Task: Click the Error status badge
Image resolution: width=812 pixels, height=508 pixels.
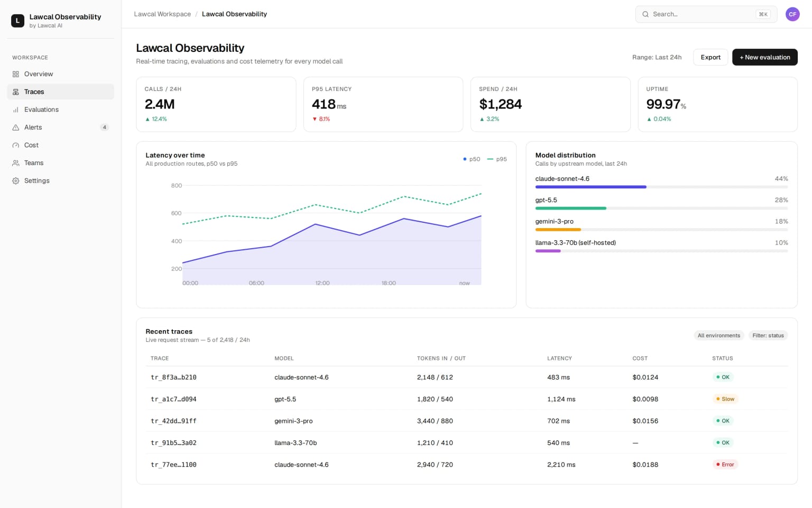Action: pyautogui.click(x=725, y=465)
